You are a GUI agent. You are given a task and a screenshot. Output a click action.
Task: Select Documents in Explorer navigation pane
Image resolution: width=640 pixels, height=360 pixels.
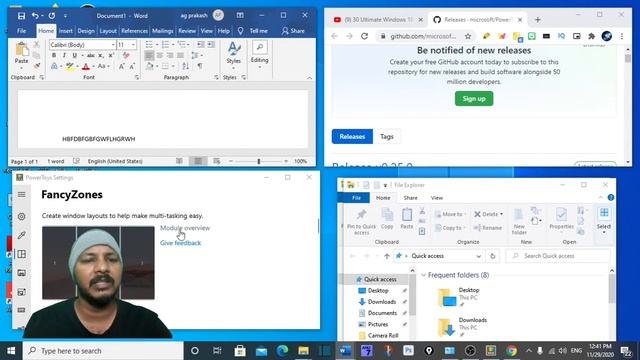(x=382, y=313)
